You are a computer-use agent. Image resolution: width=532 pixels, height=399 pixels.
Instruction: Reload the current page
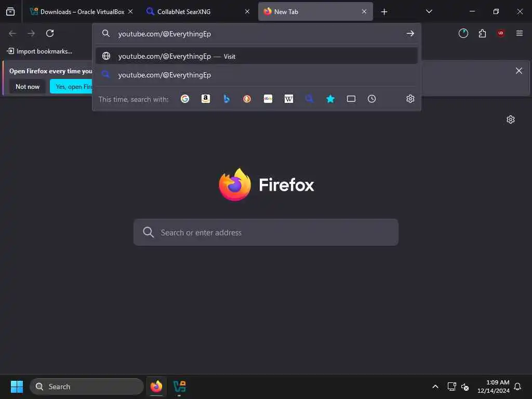point(50,33)
